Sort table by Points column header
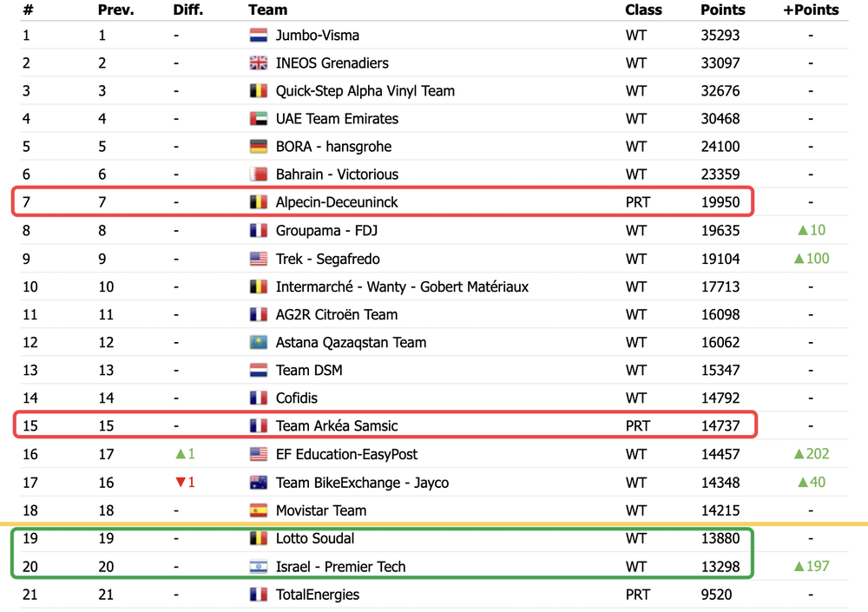 click(722, 10)
